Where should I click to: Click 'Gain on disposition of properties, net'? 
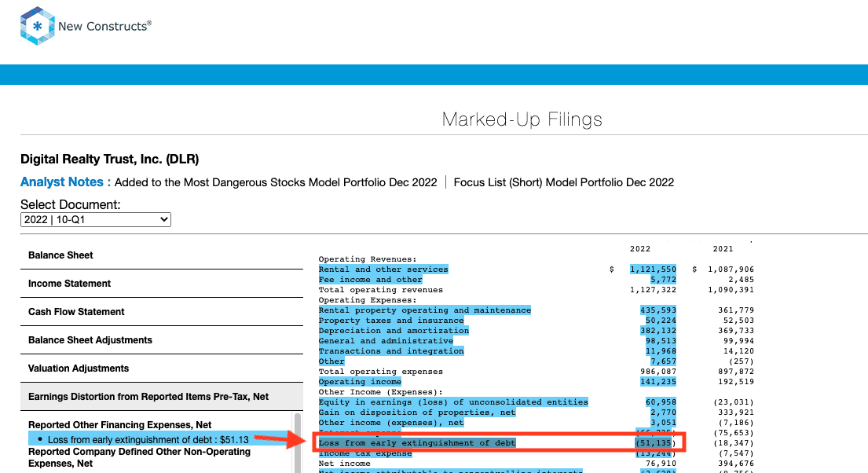click(417, 412)
